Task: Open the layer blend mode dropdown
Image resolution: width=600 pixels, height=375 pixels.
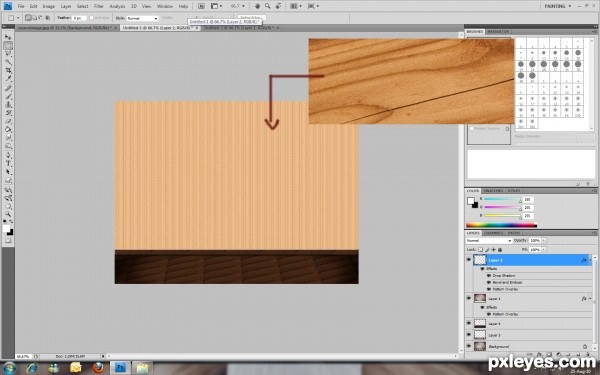Action: (489, 241)
